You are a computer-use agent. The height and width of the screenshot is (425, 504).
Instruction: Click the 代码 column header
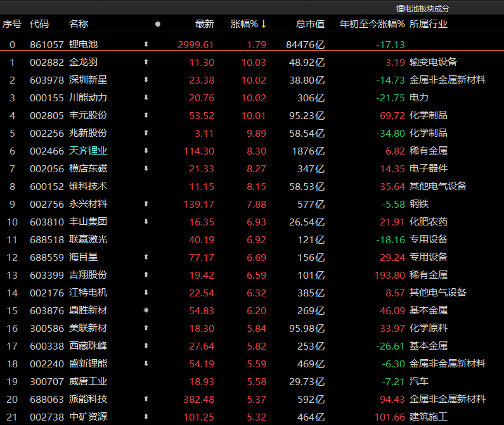pyautogui.click(x=39, y=24)
